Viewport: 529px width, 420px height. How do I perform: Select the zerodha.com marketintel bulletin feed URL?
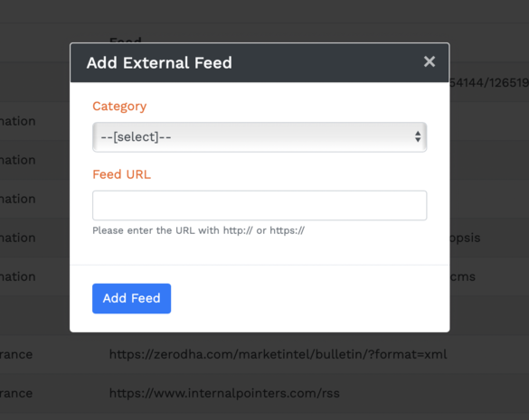point(278,355)
